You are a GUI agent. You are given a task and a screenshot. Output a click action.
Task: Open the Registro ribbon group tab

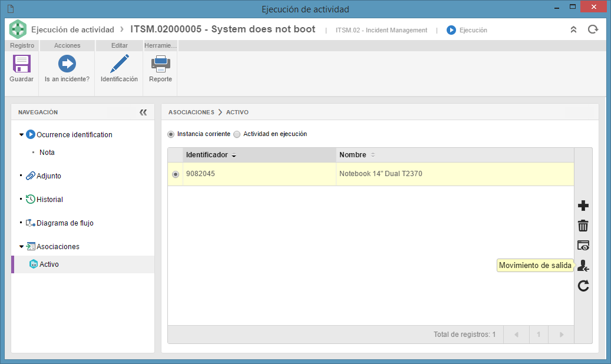[22, 45]
